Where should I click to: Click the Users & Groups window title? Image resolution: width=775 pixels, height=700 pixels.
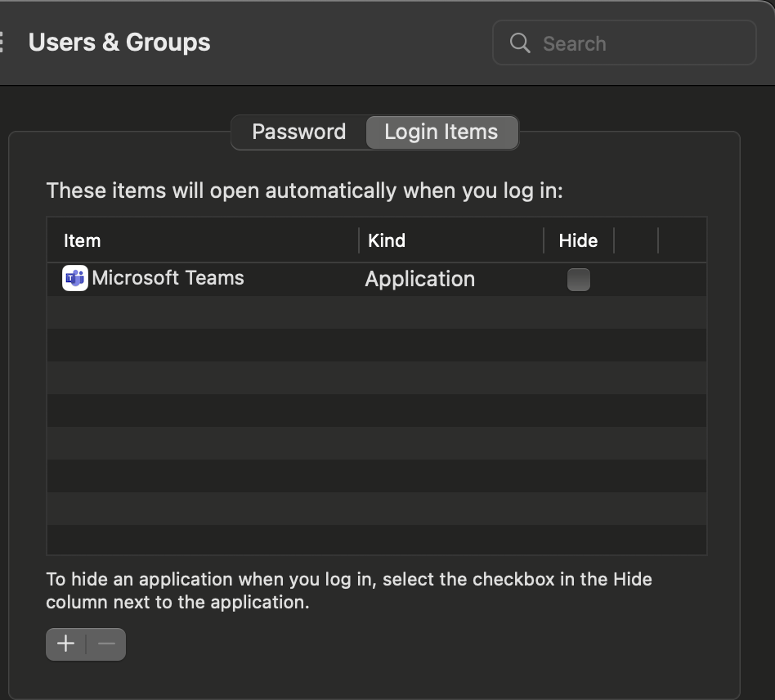point(119,43)
